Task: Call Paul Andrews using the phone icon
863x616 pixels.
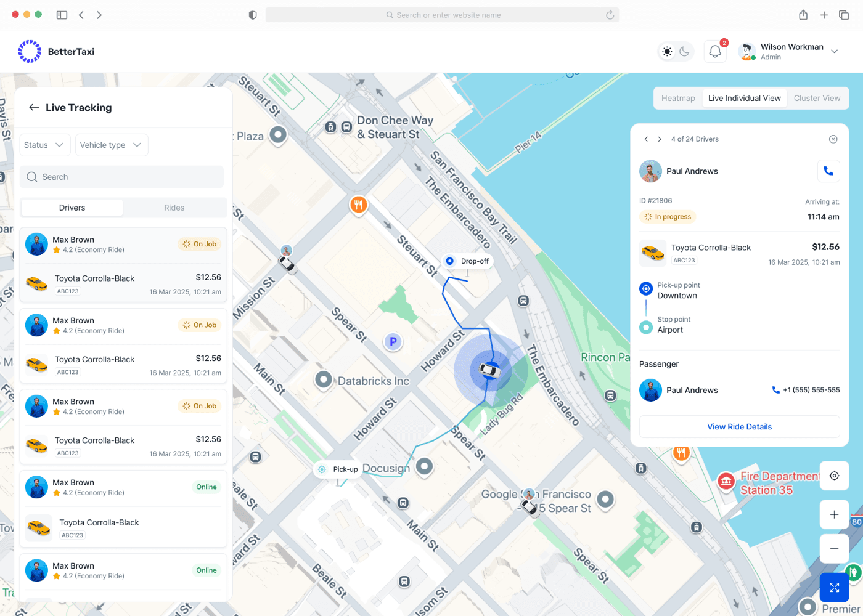Action: click(x=828, y=171)
